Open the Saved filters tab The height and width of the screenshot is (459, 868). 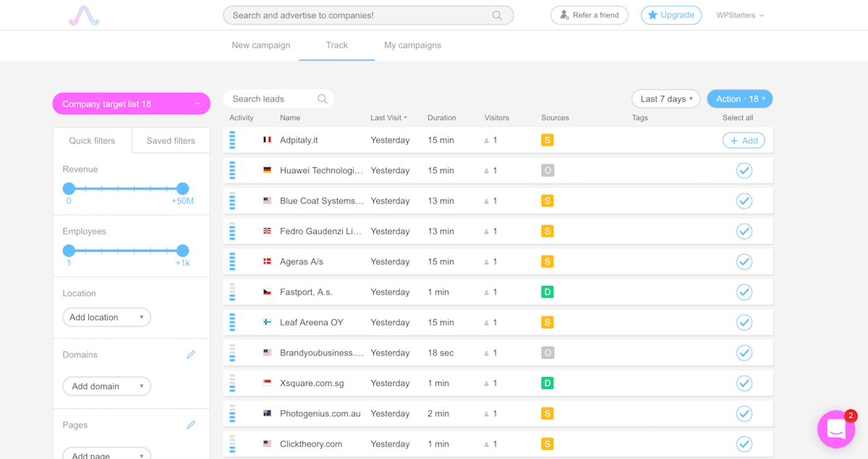click(x=171, y=140)
